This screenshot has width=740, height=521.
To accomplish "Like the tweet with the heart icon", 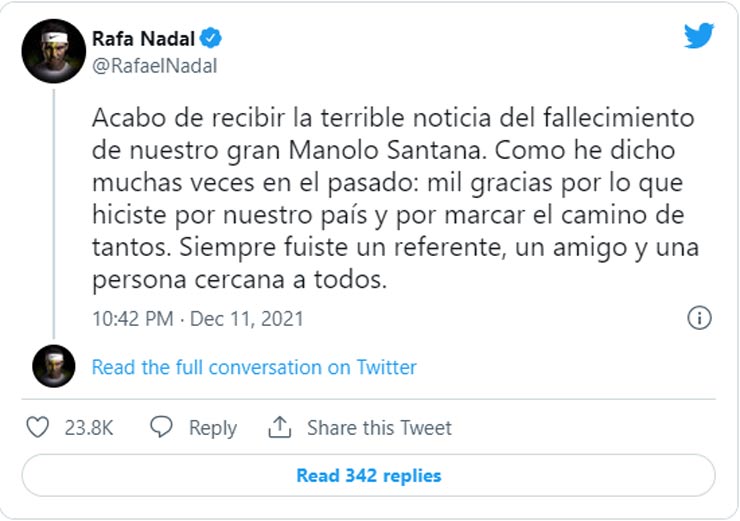I will tap(37, 428).
